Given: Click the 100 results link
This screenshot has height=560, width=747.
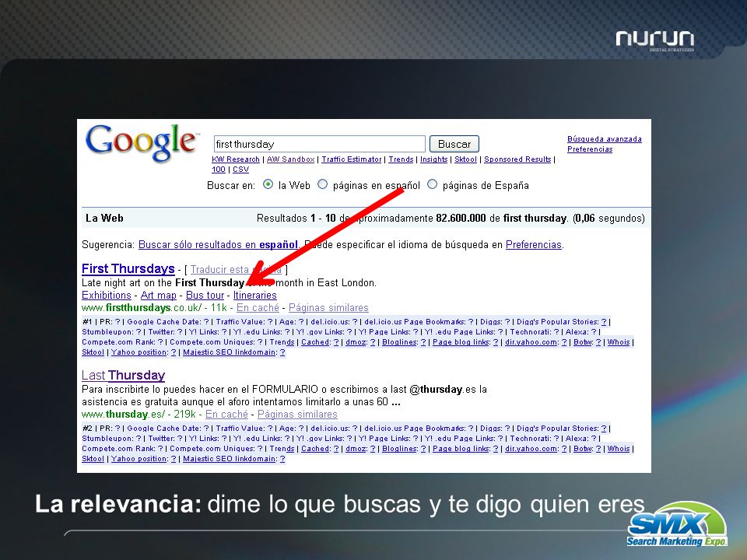Looking at the screenshot, I should click(x=218, y=170).
